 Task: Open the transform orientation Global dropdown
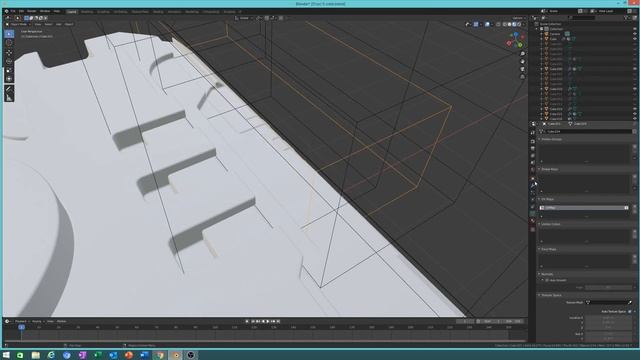(x=244, y=18)
